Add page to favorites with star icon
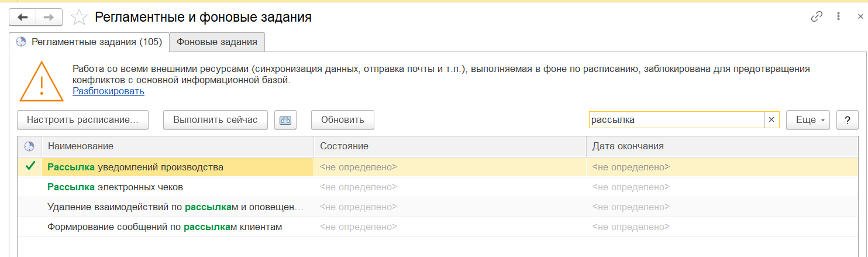 (78, 18)
